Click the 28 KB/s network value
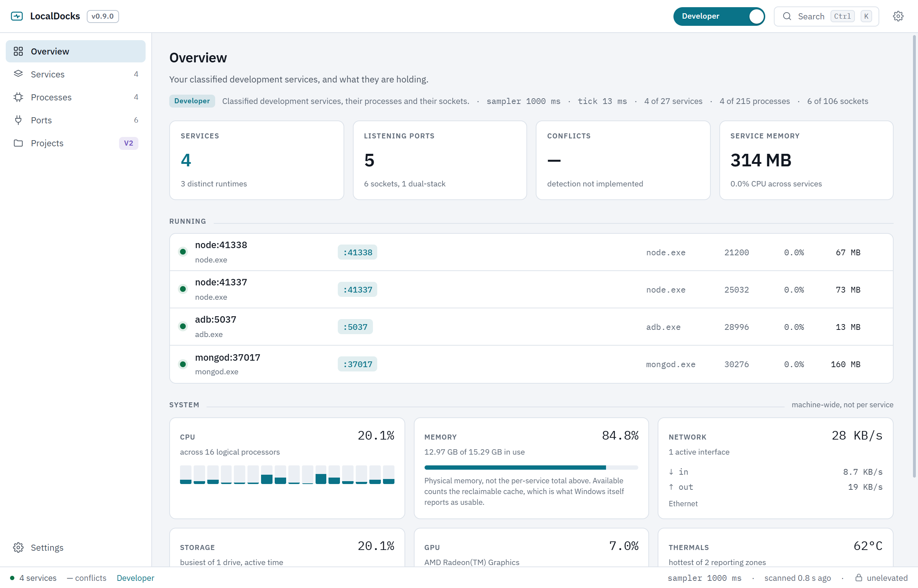The width and height of the screenshot is (918, 588). (857, 435)
